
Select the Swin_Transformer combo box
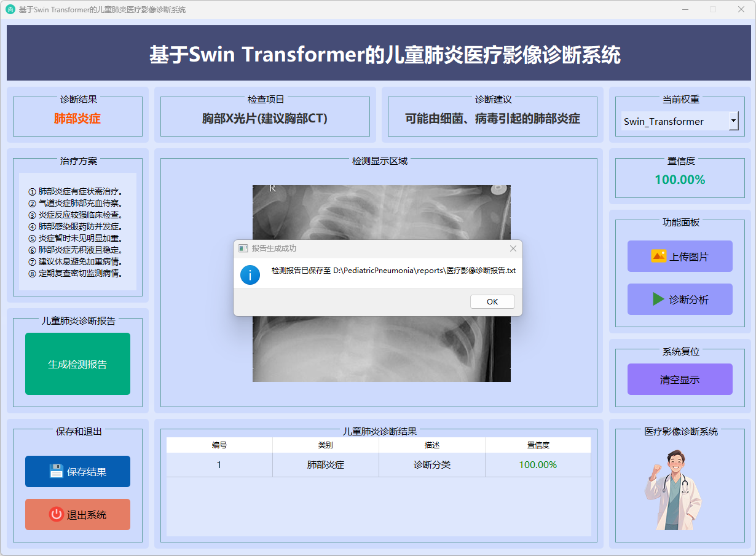pos(674,121)
